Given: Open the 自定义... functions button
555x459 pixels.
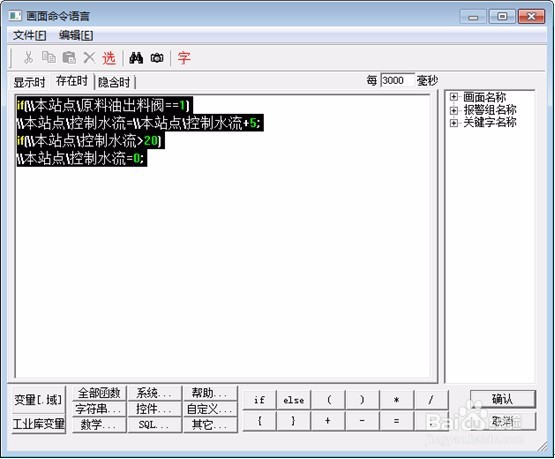Looking at the screenshot, I should pyautogui.click(x=210, y=409).
